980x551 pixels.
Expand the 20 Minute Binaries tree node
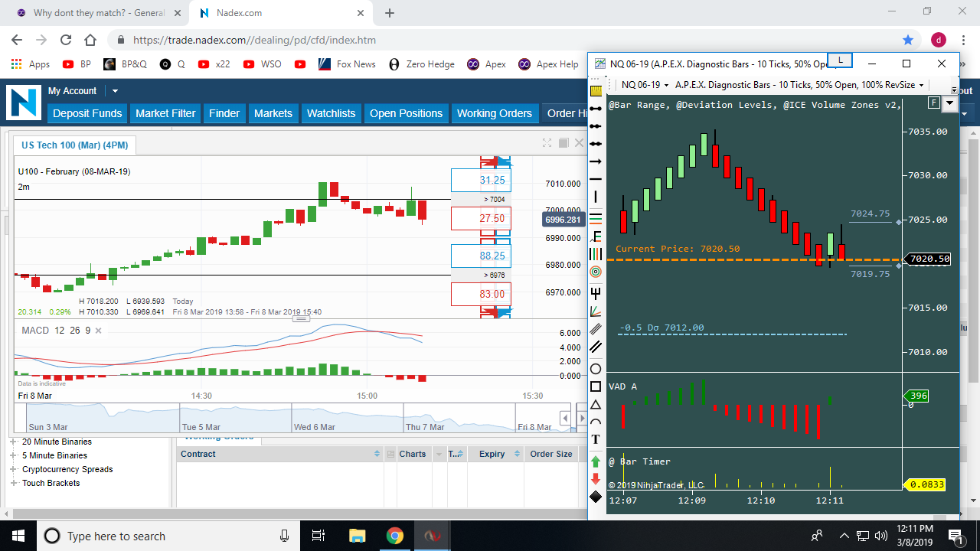point(14,442)
